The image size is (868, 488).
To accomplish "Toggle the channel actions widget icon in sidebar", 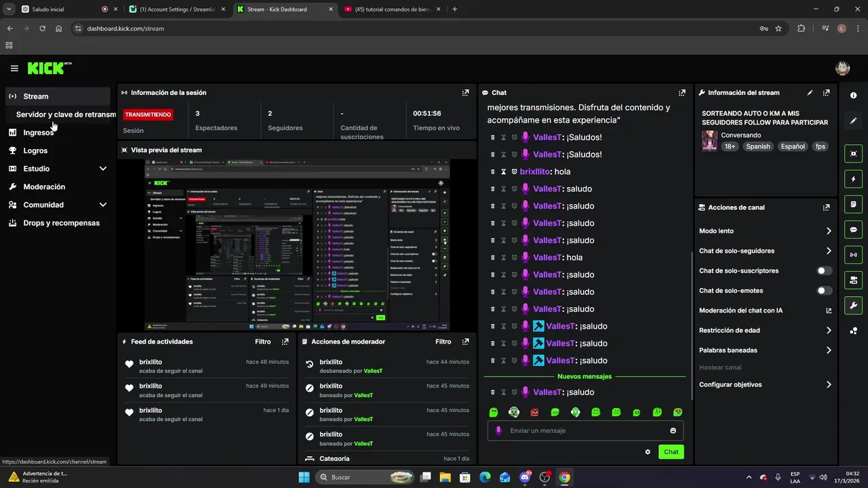I will pos(853,280).
